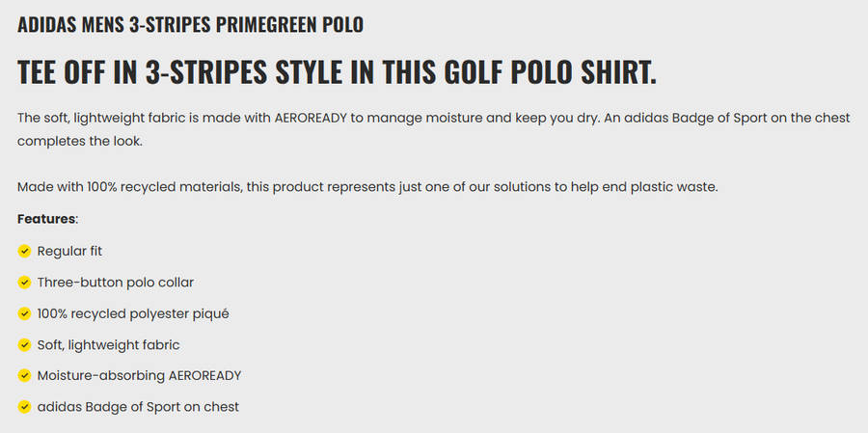Select the checkmark beside adidas Badge of Sport on chest
This screenshot has width=868, height=433.
tap(24, 407)
